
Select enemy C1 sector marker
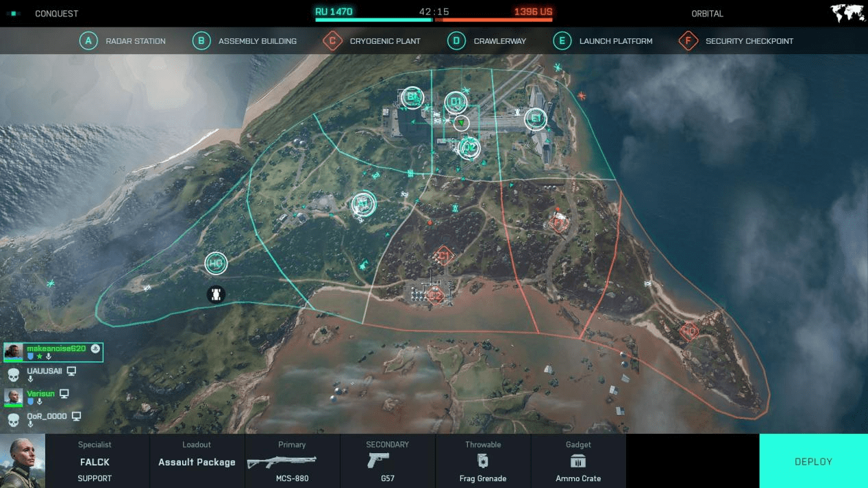(444, 256)
